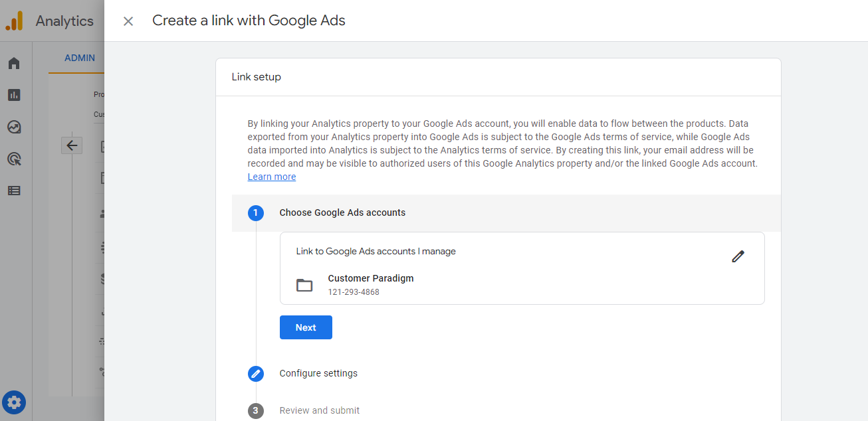
Task: Open the Home icon in the sidebar
Action: (14, 63)
